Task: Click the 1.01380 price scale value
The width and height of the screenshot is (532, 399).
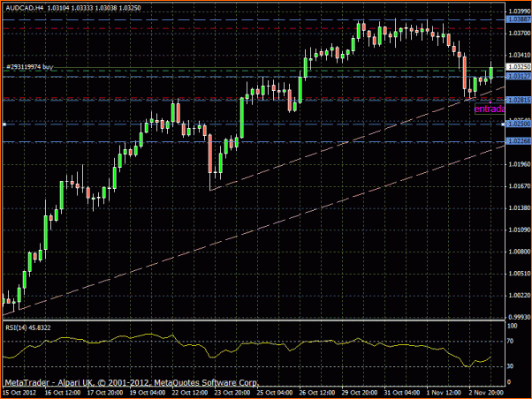Action: pyautogui.click(x=520, y=207)
